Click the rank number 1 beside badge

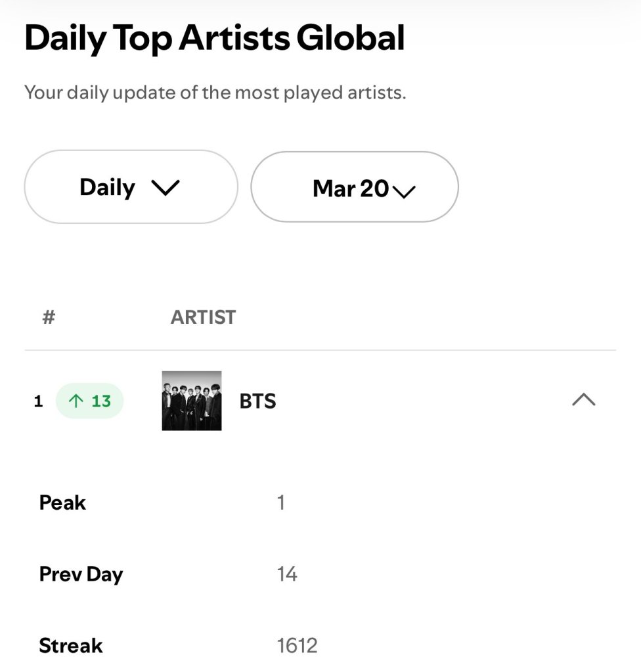click(38, 401)
